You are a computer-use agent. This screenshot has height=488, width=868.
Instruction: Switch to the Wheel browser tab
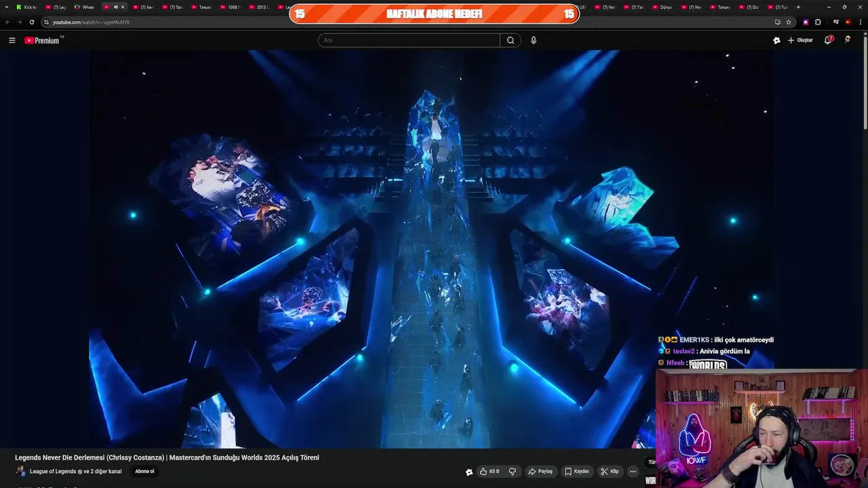point(85,7)
